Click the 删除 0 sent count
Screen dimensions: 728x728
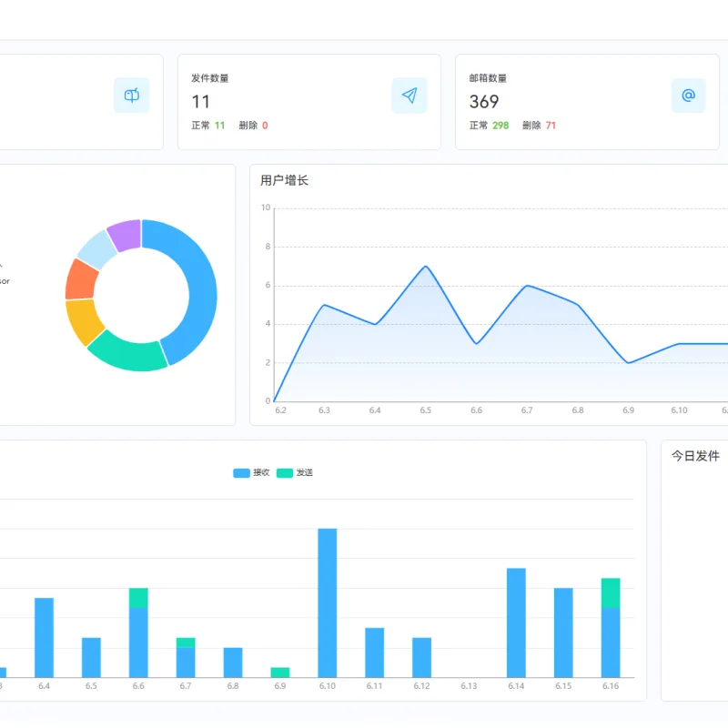click(x=253, y=126)
